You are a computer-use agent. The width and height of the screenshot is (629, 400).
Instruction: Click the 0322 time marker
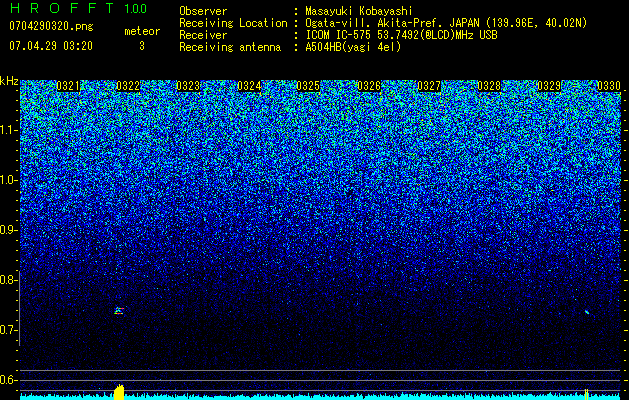point(128,86)
